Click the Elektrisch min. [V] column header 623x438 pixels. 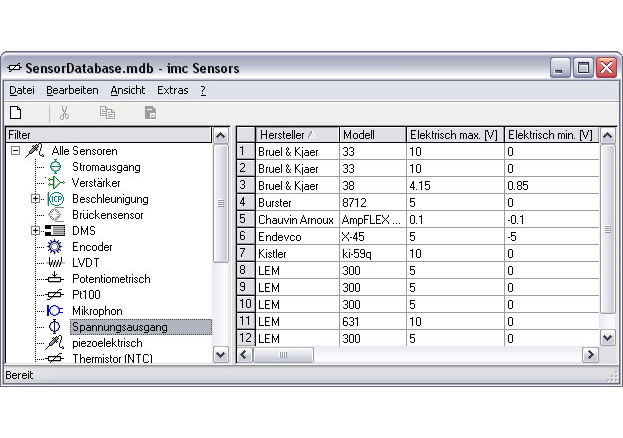point(552,135)
